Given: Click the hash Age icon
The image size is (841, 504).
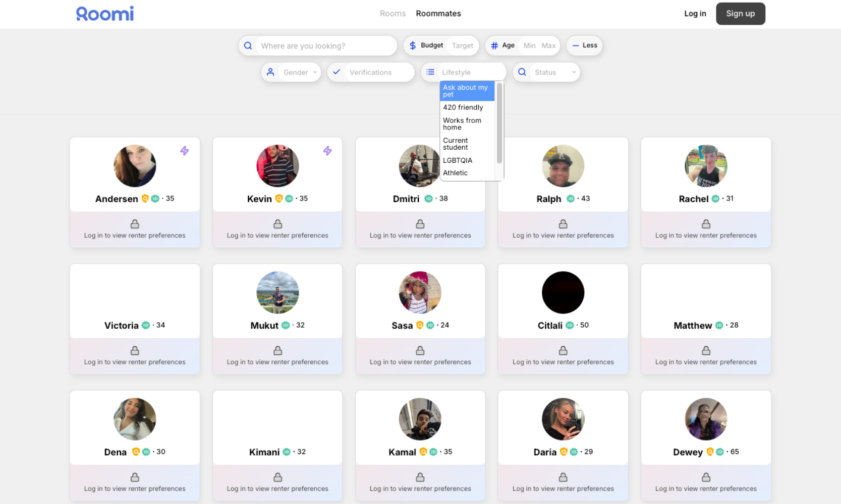Looking at the screenshot, I should [x=494, y=45].
